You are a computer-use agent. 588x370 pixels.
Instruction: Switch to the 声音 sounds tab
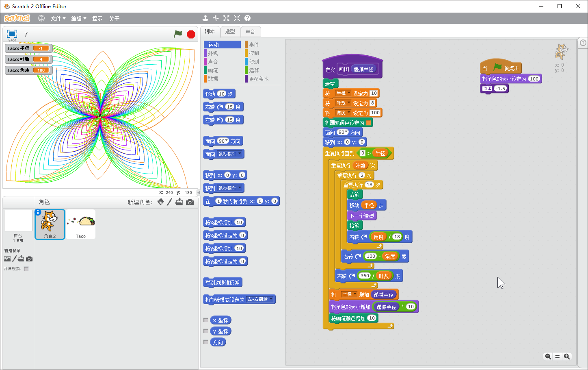pyautogui.click(x=251, y=32)
